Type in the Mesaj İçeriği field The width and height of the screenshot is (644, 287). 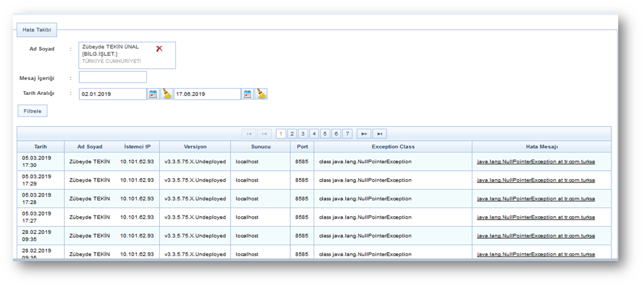pyautogui.click(x=113, y=78)
